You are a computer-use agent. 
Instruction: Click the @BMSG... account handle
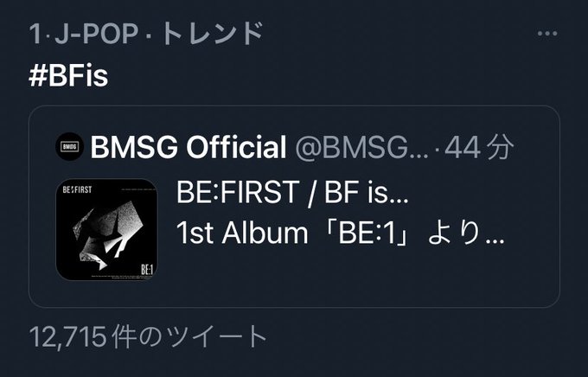pyautogui.click(x=361, y=147)
